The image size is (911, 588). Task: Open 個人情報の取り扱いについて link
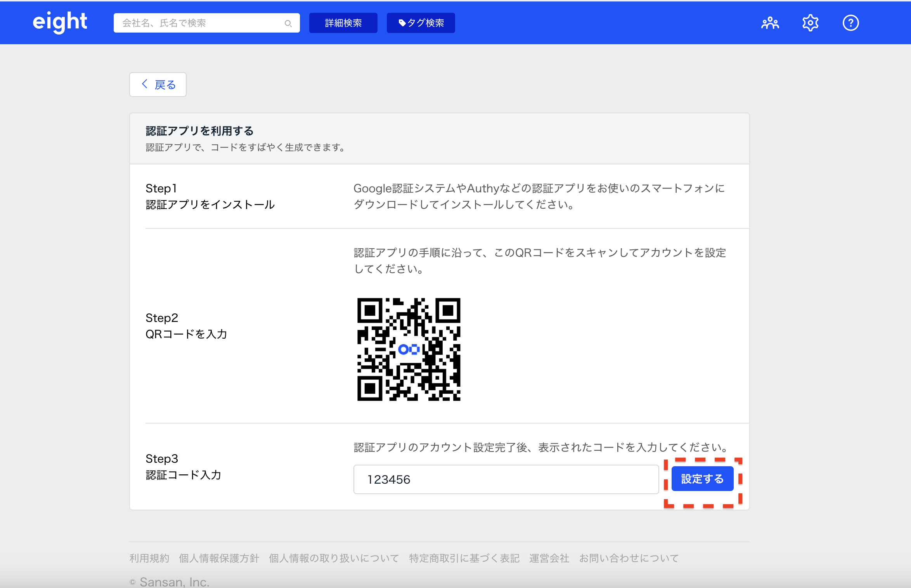(x=334, y=558)
